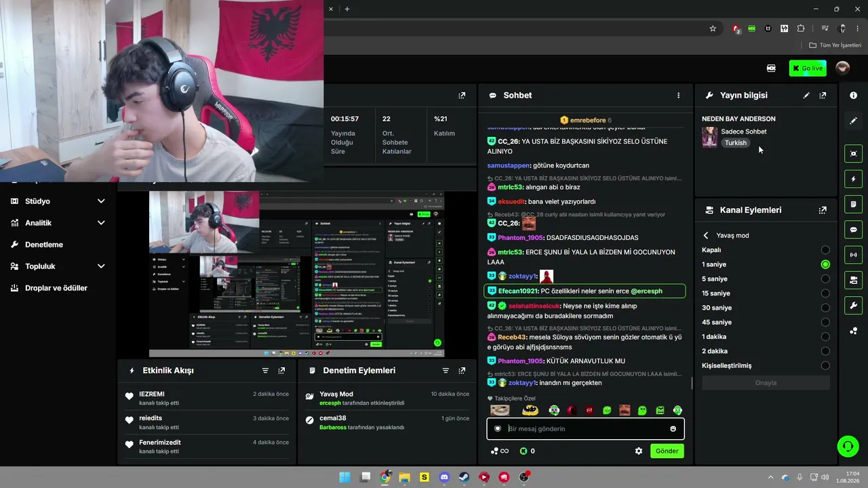Click into the Bir mesaj gönderin field
The width and height of the screenshot is (868, 488).
click(585, 429)
